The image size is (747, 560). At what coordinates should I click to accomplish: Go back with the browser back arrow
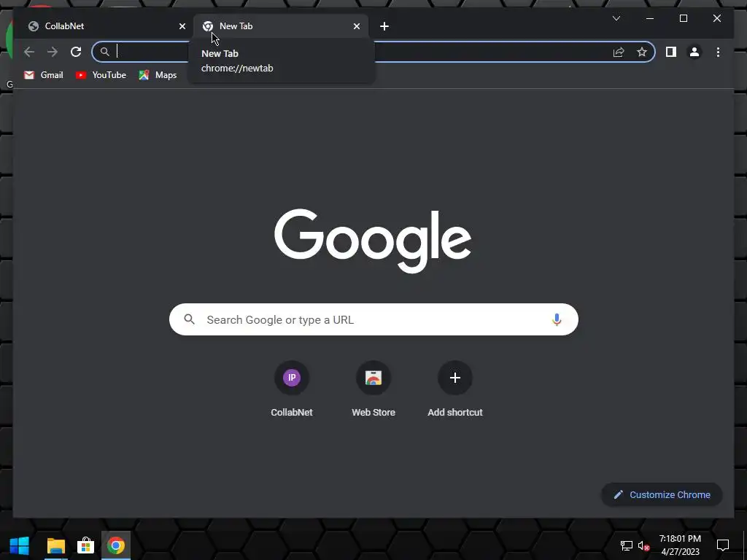tap(29, 52)
